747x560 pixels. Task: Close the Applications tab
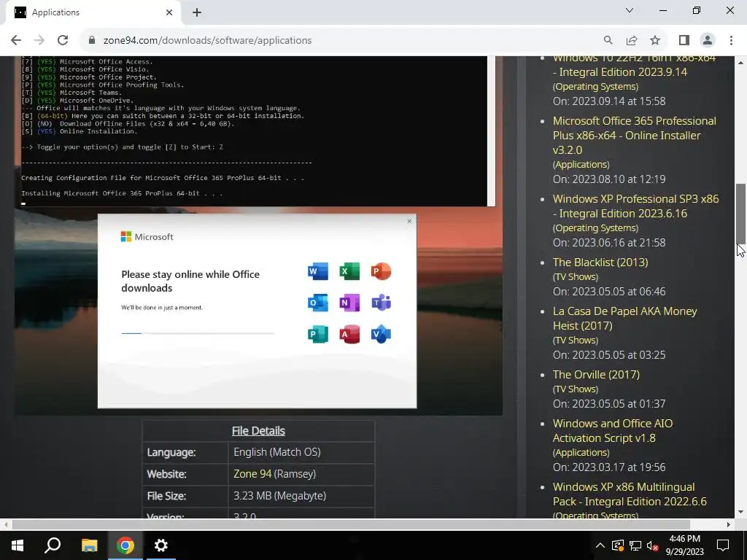click(x=169, y=12)
